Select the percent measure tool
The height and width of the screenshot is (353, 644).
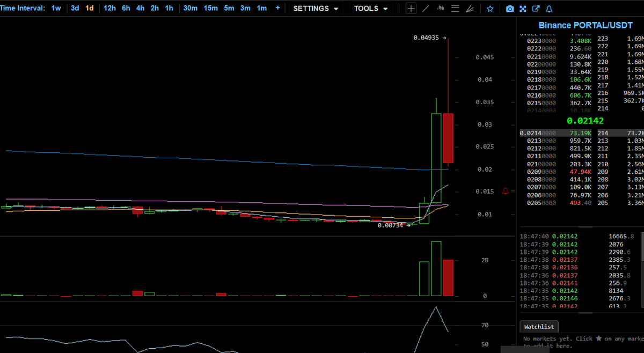point(440,9)
